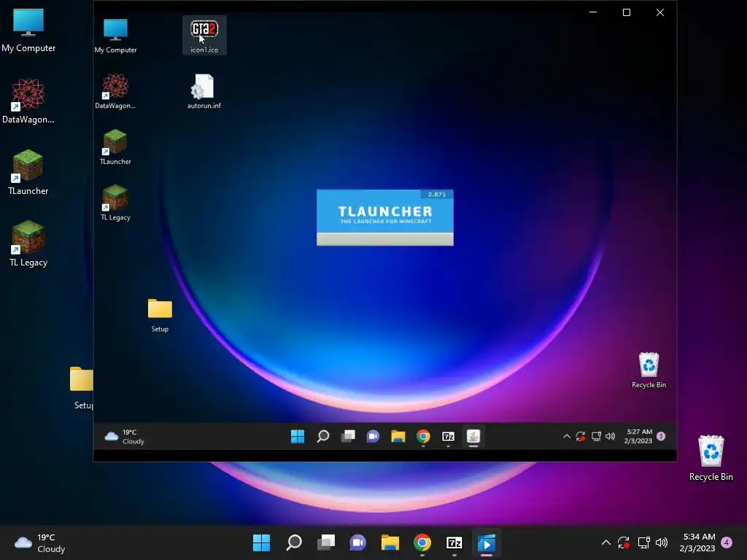747x560 pixels.
Task: Launch TLauncher shortcut on the outer desktop
Action: click(28, 172)
